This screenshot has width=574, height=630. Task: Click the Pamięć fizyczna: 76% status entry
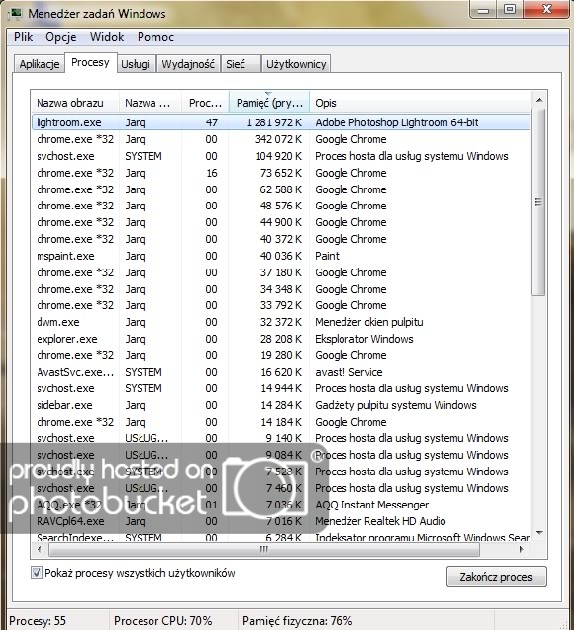[297, 621]
